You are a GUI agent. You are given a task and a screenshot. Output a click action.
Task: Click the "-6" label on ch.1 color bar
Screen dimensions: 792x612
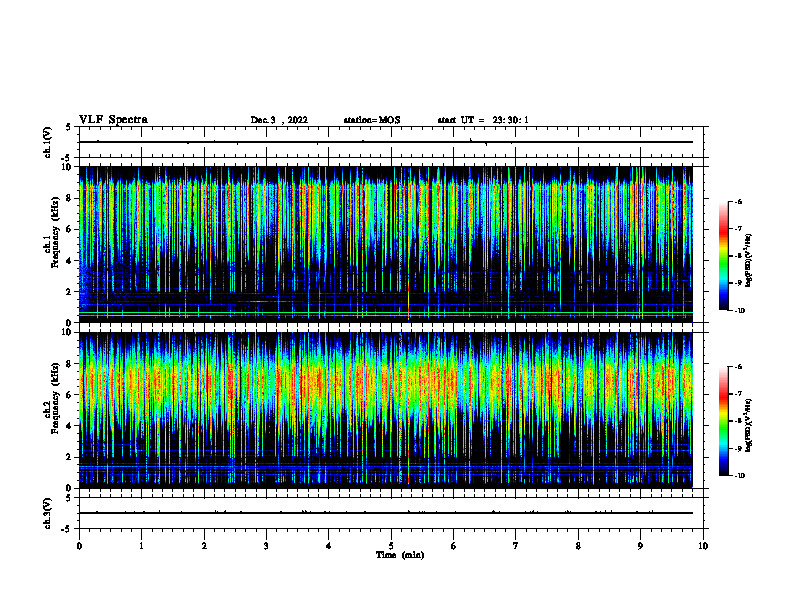738,201
